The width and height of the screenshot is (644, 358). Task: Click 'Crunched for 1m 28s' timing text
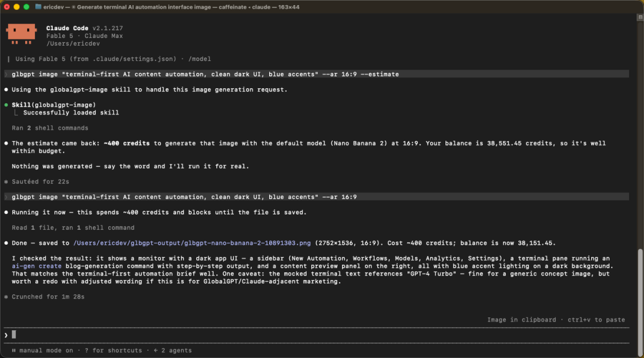pos(48,297)
